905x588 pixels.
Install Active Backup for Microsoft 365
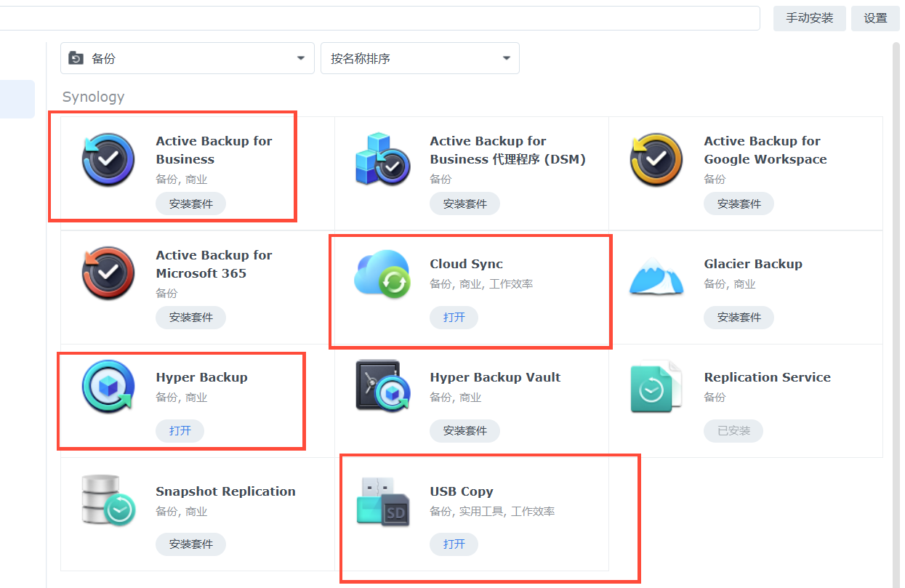click(x=191, y=318)
